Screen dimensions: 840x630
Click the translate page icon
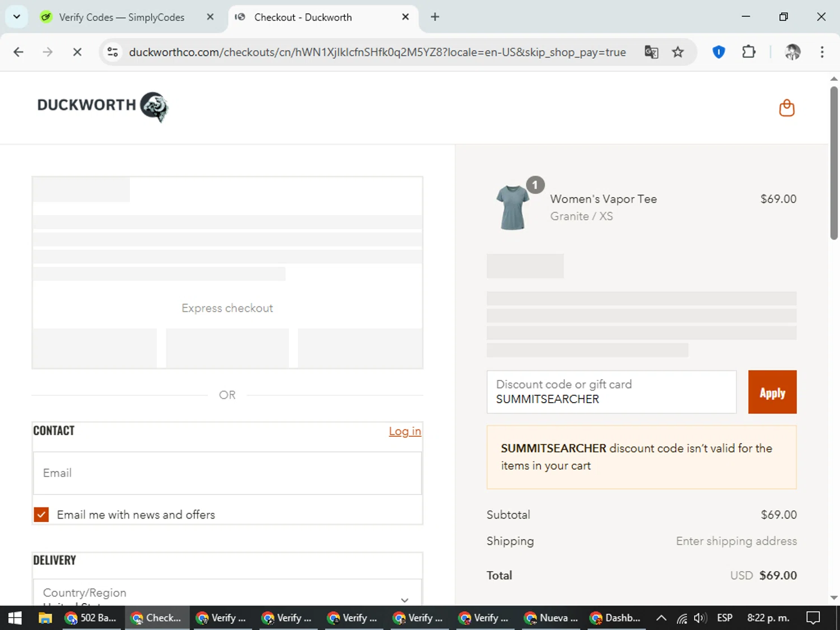(651, 52)
